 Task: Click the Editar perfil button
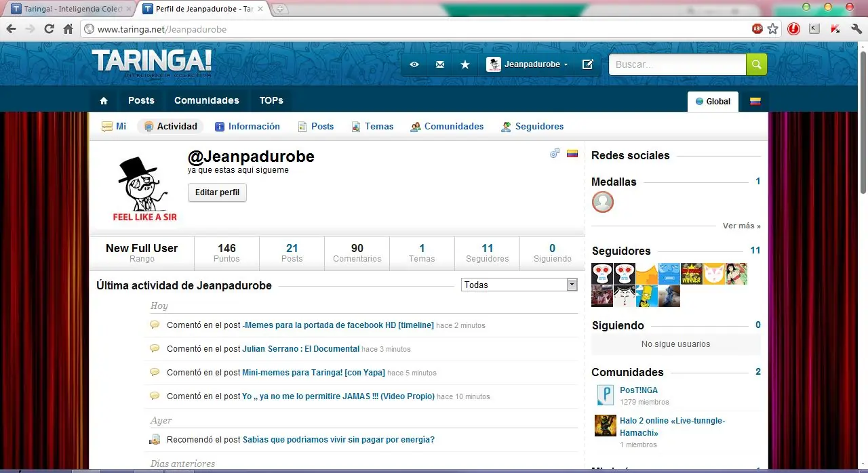[x=217, y=192]
